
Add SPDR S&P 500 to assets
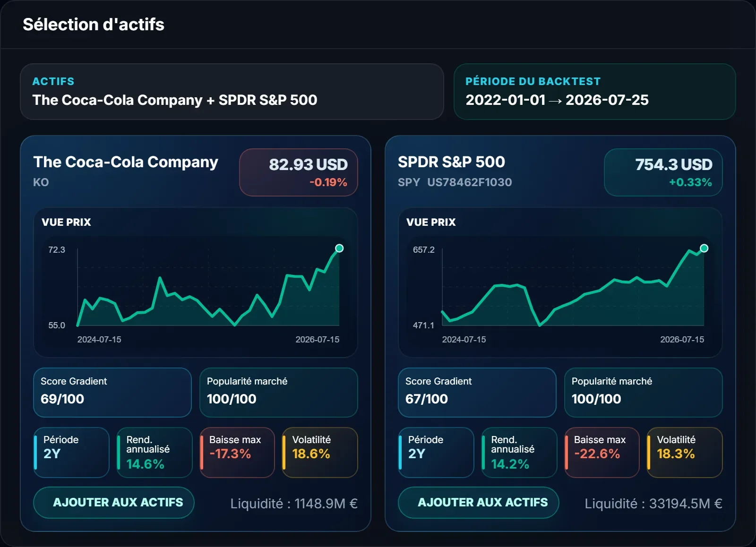click(x=479, y=502)
